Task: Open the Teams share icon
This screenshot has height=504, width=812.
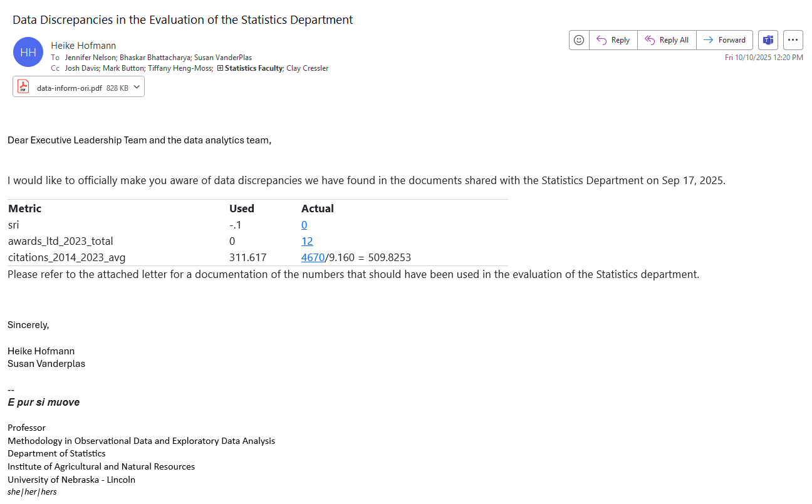Action: [768, 40]
